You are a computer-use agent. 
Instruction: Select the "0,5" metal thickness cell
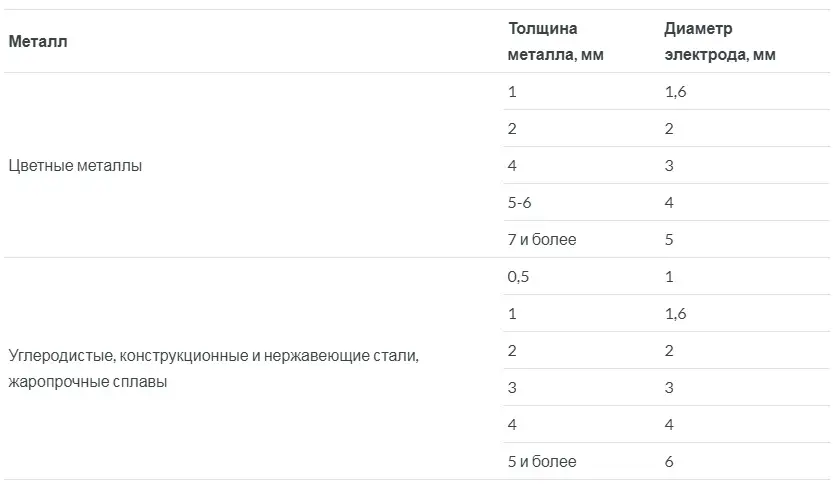click(518, 277)
